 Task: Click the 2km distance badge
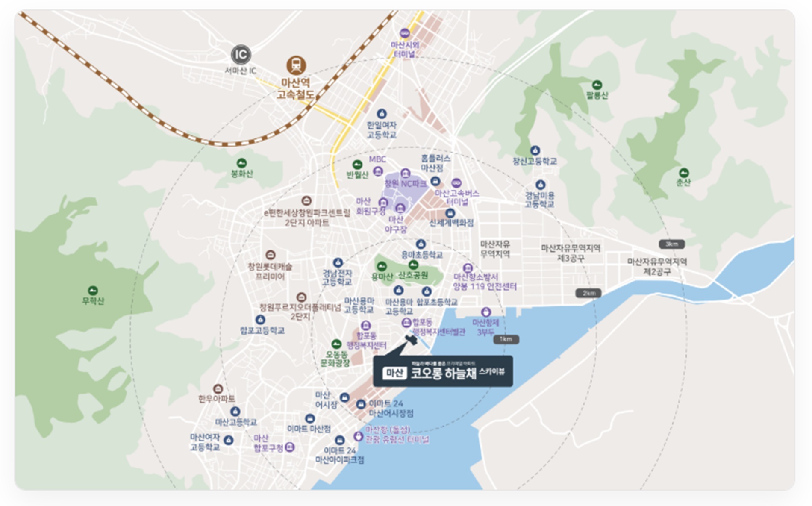[588, 293]
